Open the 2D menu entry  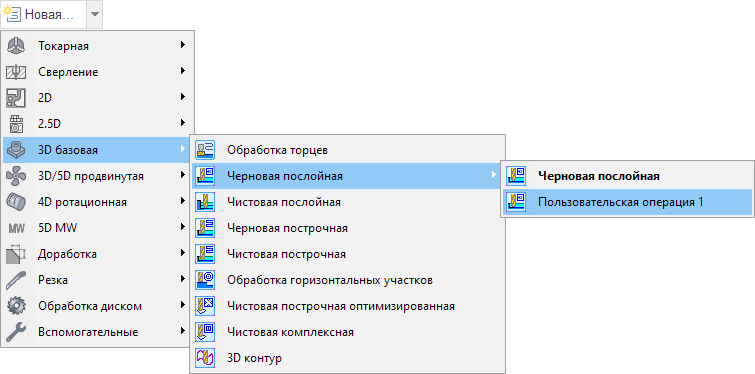[98, 98]
